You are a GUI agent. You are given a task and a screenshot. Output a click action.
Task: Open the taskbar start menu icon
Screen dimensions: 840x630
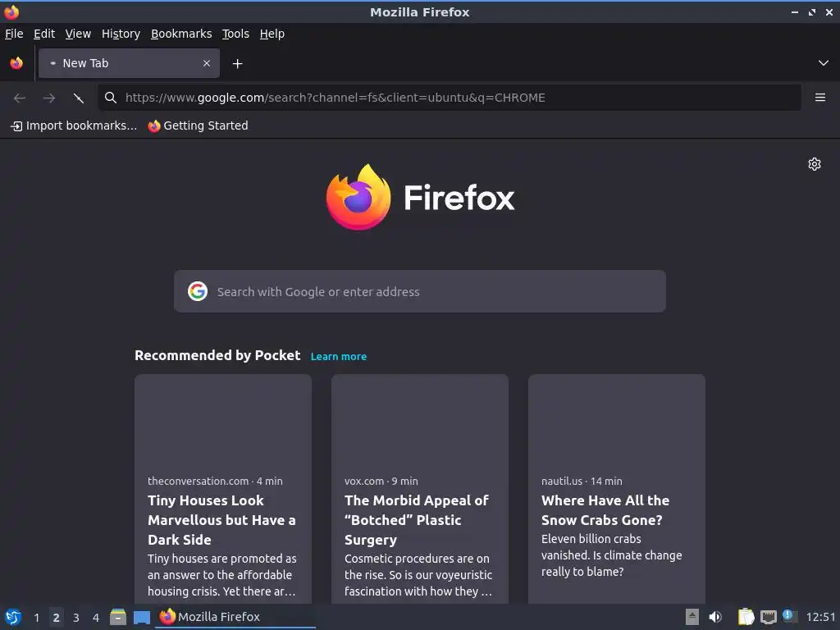(x=13, y=617)
